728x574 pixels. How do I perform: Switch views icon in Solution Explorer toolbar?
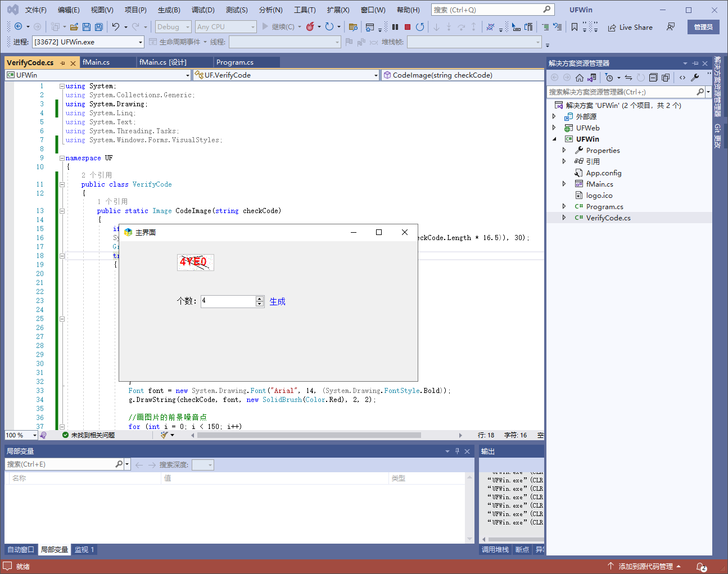[x=592, y=78]
